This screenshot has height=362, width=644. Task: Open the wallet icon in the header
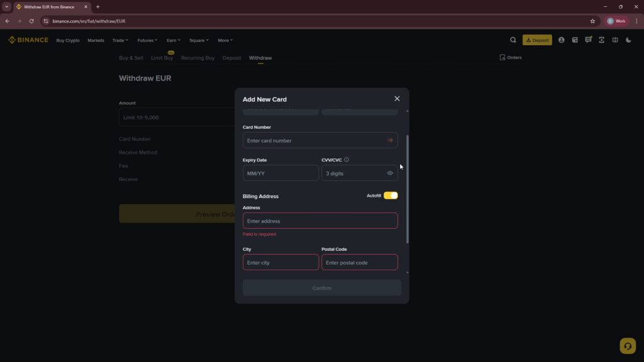575,40
